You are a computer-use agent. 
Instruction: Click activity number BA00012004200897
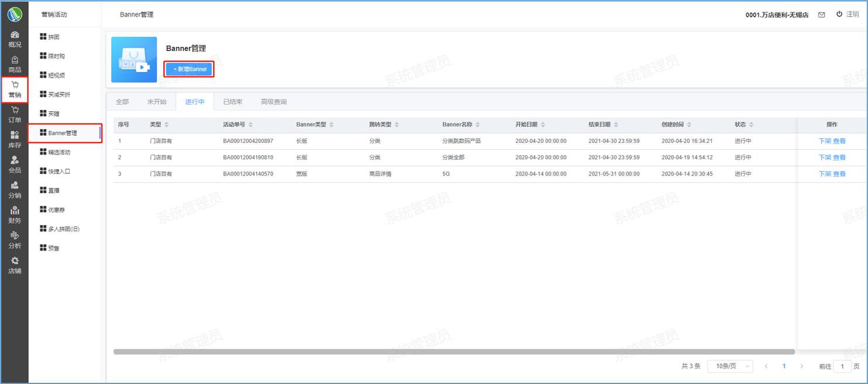pyautogui.click(x=248, y=141)
